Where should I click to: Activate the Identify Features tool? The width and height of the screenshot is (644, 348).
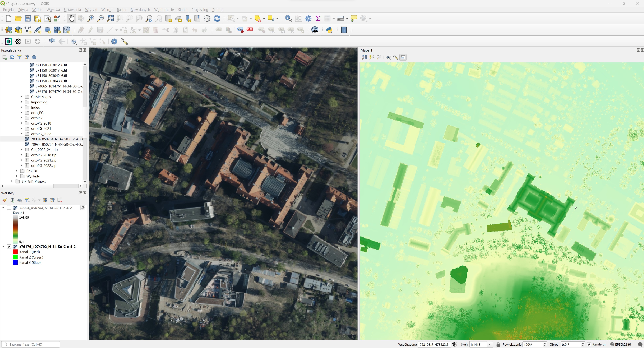289,18
